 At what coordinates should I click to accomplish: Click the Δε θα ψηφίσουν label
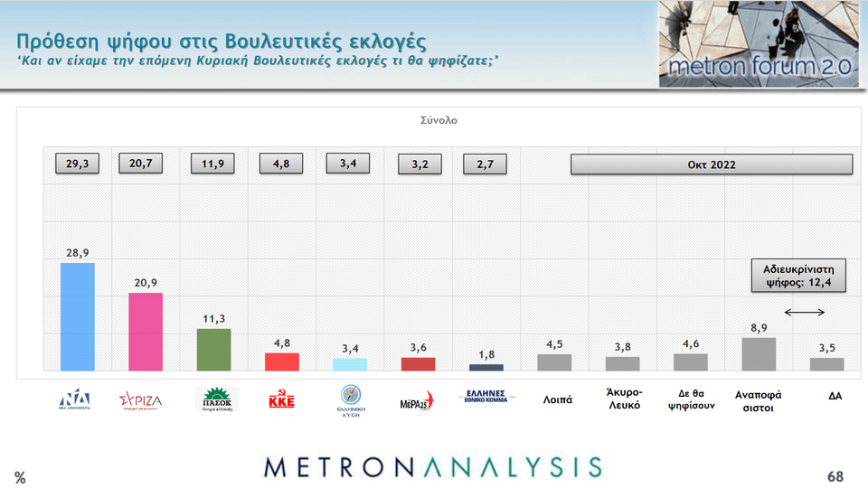[692, 399]
